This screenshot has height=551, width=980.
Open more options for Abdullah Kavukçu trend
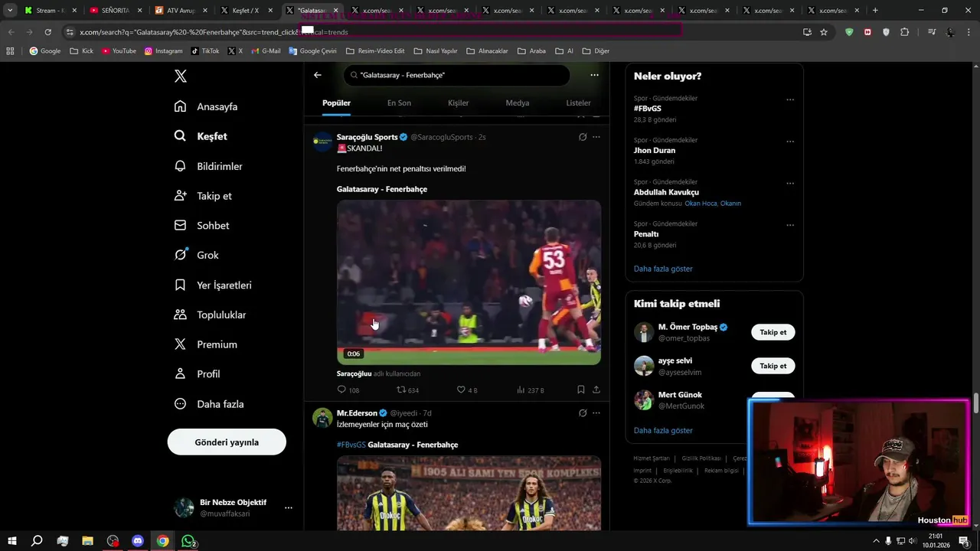(790, 184)
